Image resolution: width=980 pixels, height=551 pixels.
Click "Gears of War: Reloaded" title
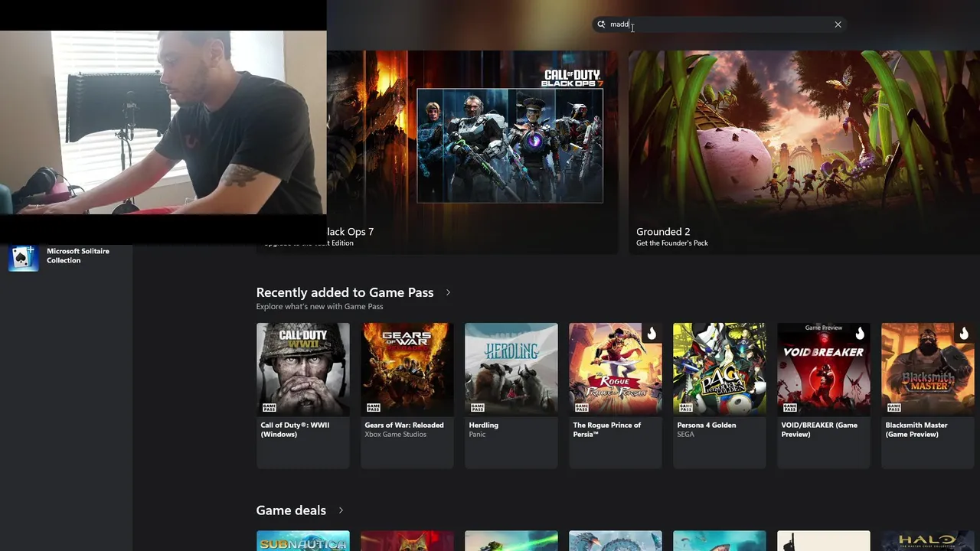pyautogui.click(x=404, y=425)
